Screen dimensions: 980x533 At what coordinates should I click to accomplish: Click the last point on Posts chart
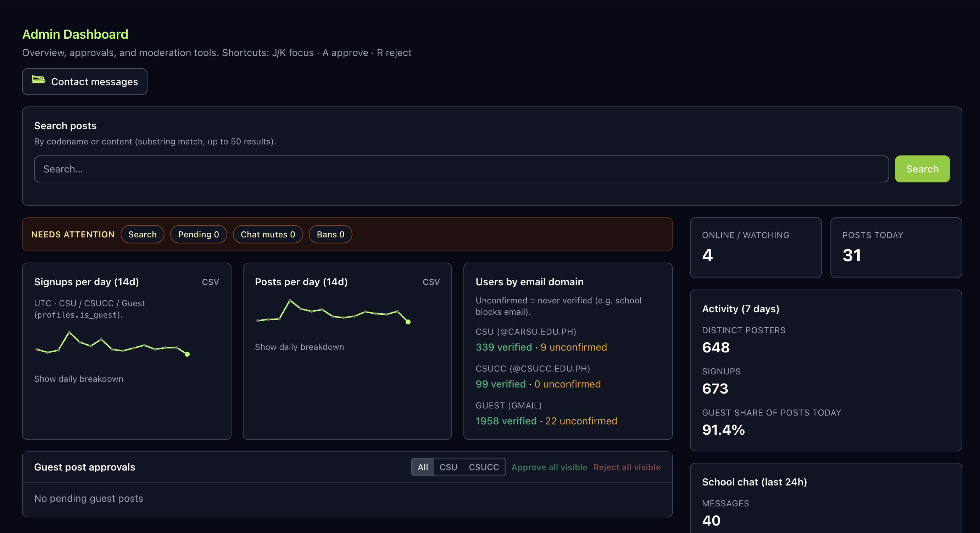click(x=408, y=322)
